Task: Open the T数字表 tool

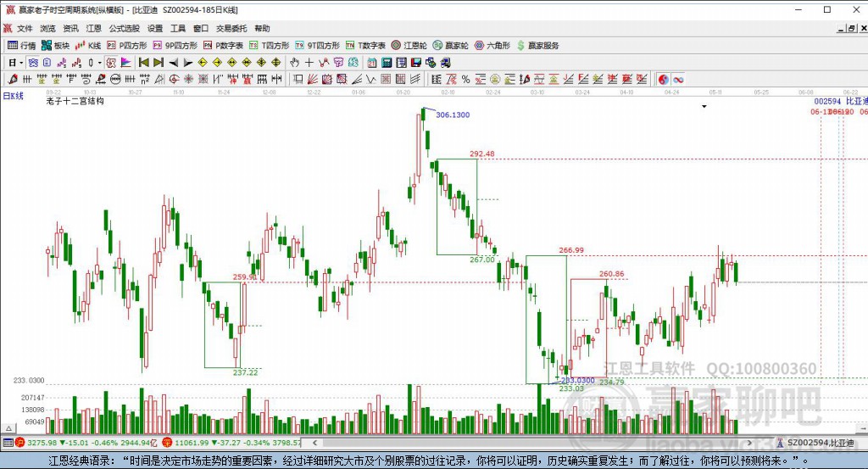Action: point(365,46)
